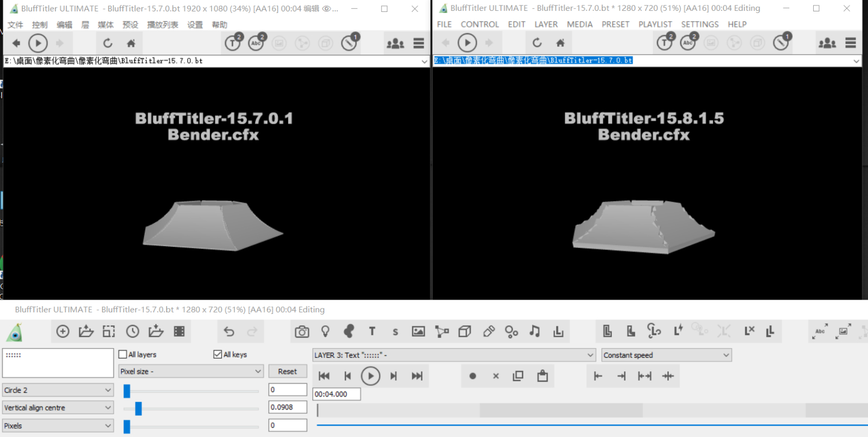Open the SETTINGS menu in right window
Image resolution: width=868 pixels, height=437 pixels.
click(x=700, y=24)
